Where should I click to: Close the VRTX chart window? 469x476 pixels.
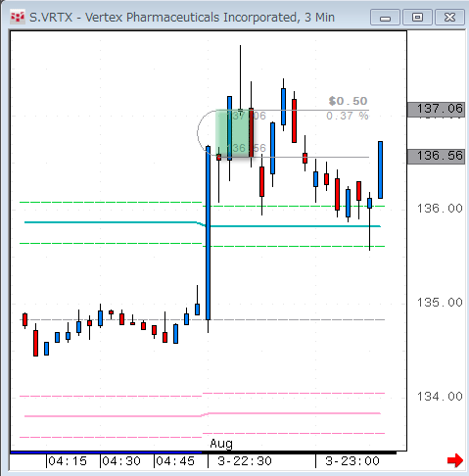click(x=449, y=18)
